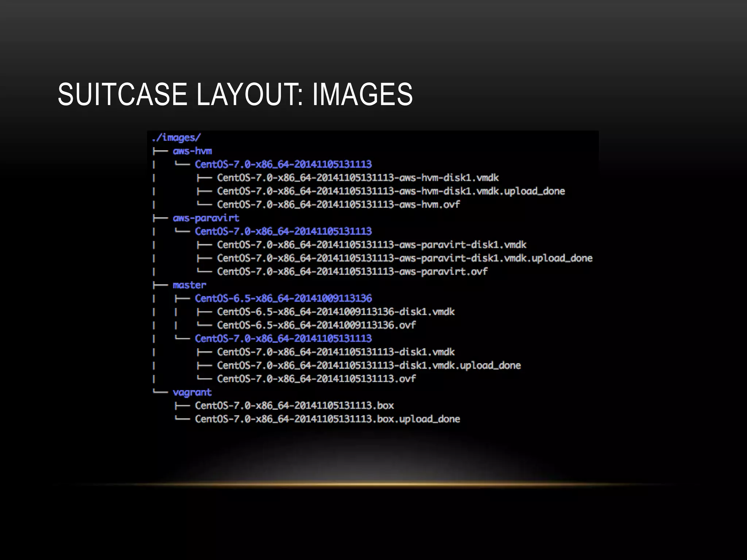Select the "./images/" root path line
This screenshot has height=560, width=747.
click(x=176, y=138)
